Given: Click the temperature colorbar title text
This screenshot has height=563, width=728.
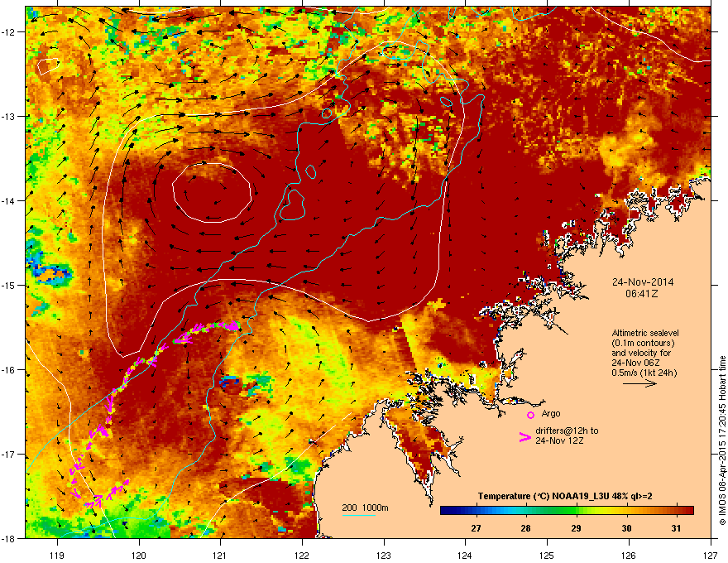Looking at the screenshot, I should click(x=565, y=496).
